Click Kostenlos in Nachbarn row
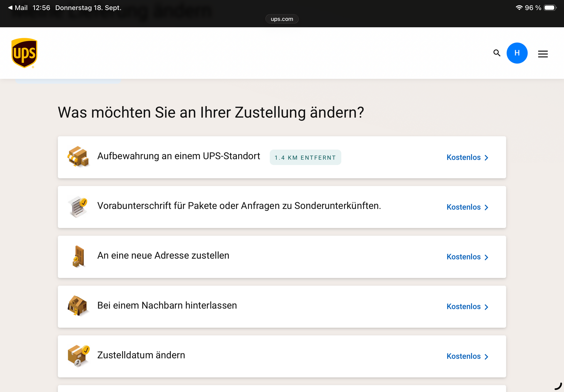 point(464,307)
